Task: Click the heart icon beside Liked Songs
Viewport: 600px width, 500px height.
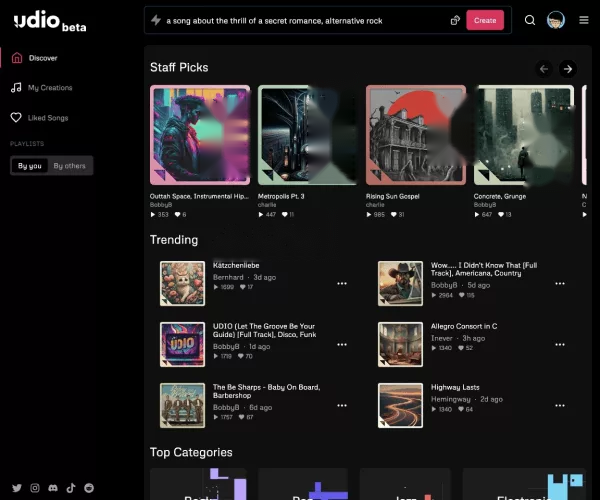Action: 16,117
